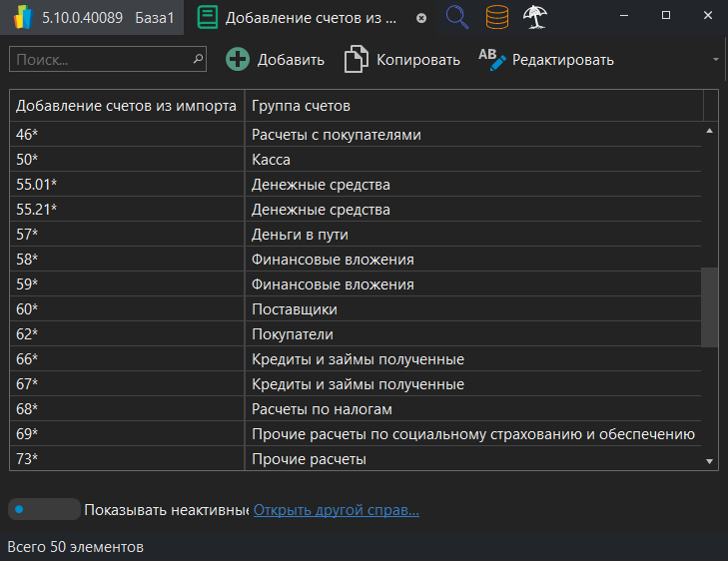Click the green book icon on the tab
728x561 pixels.
pos(208,17)
